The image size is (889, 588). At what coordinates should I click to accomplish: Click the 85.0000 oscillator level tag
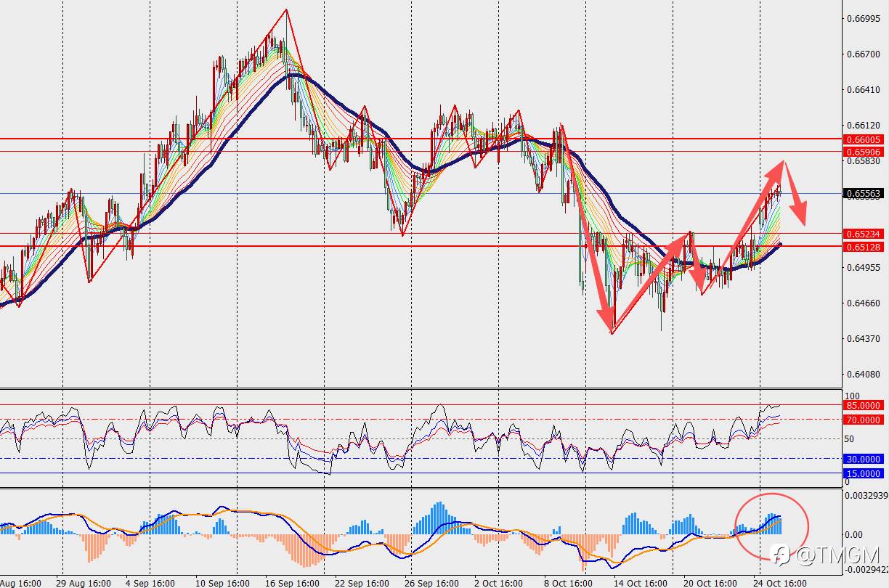(x=864, y=405)
